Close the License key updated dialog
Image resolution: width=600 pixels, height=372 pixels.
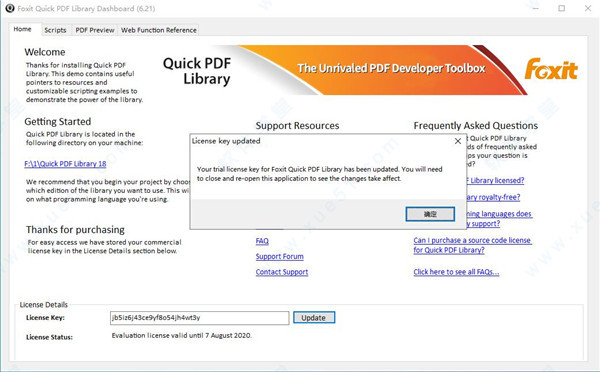tap(458, 141)
